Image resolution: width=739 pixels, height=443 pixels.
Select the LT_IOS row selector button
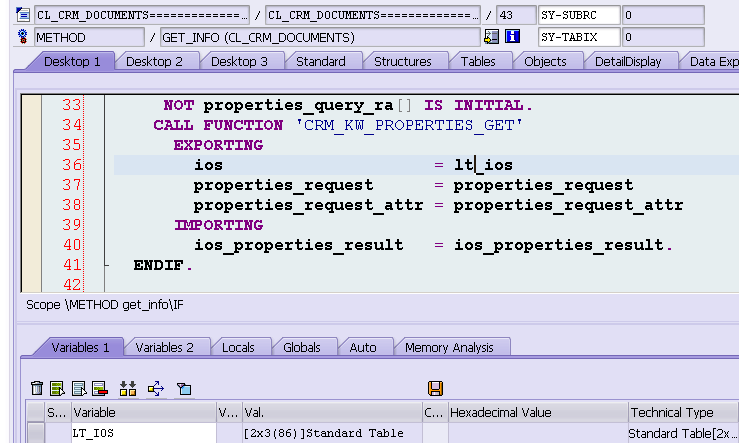coord(35,433)
